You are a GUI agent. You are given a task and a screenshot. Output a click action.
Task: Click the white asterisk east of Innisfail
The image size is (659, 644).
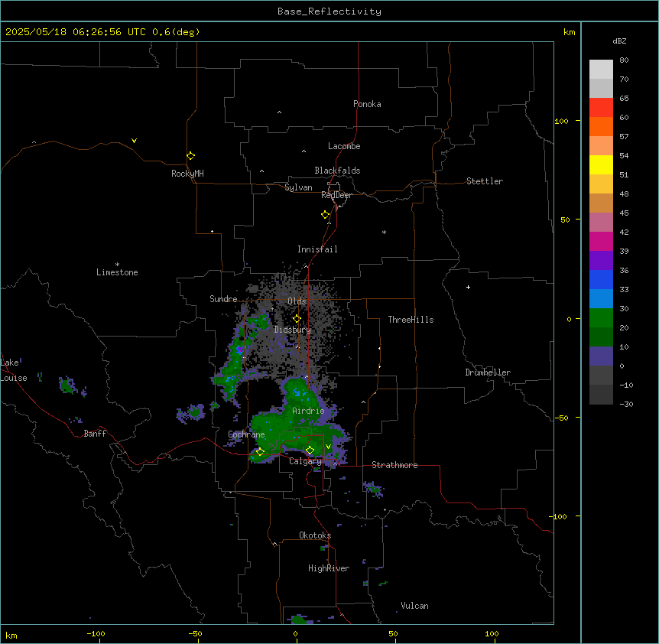pyautogui.click(x=384, y=232)
